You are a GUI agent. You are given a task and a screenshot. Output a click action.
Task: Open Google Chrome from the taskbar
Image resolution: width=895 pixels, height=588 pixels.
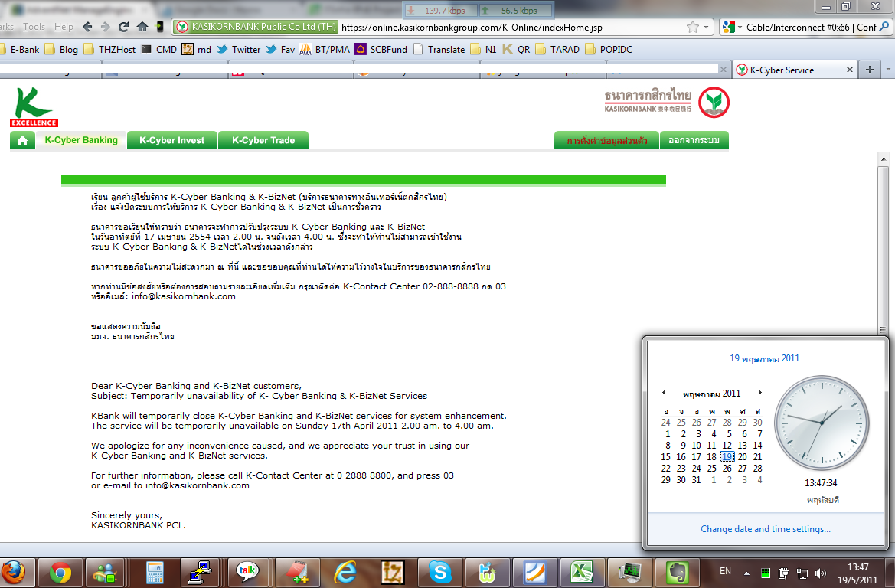[60, 573]
